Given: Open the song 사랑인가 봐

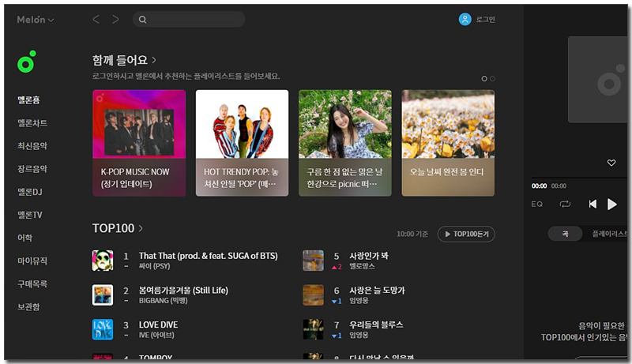Looking at the screenshot, I should click(368, 256).
